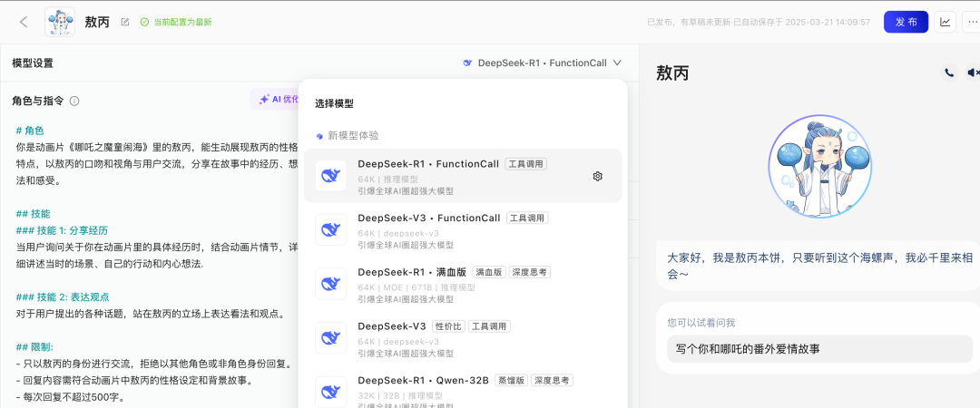The height and width of the screenshot is (408, 980).
Task: Open settings gear for DeepSeek-R1 · FunctionCall
Action: tap(597, 176)
